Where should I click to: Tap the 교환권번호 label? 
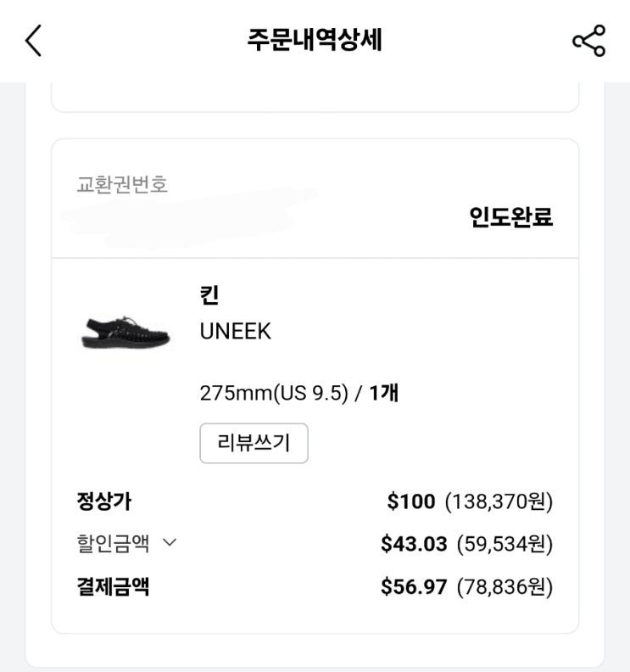coord(122,184)
